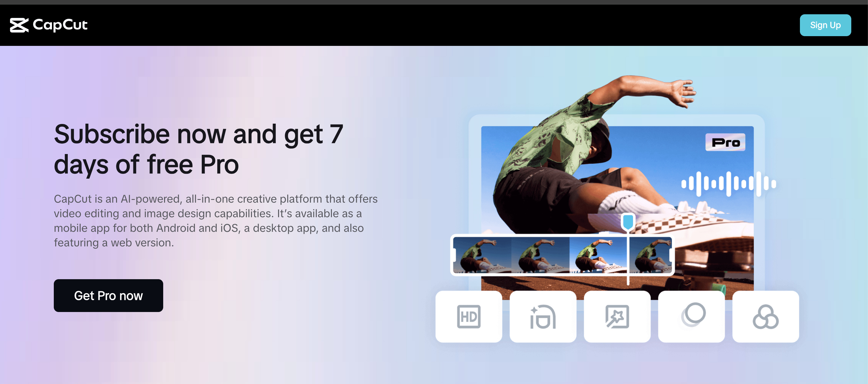The height and width of the screenshot is (384, 868).
Task: Click the Pro badge on video preview
Action: [725, 142]
